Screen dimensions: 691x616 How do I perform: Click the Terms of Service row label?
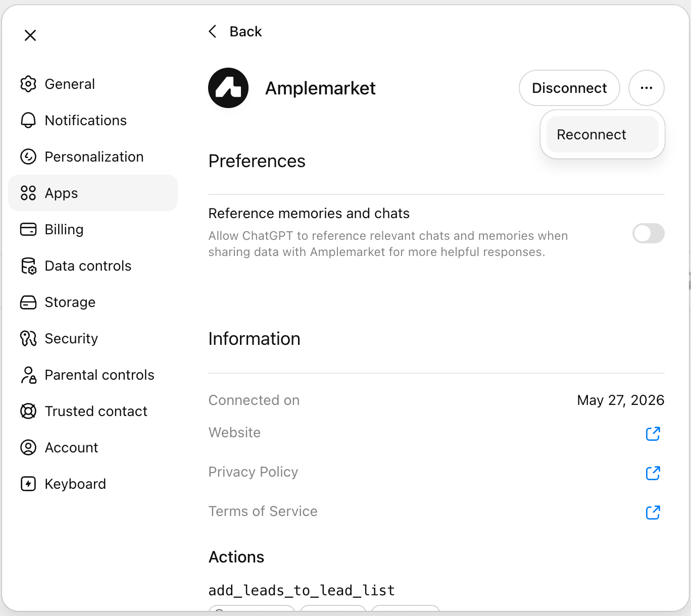tap(263, 511)
